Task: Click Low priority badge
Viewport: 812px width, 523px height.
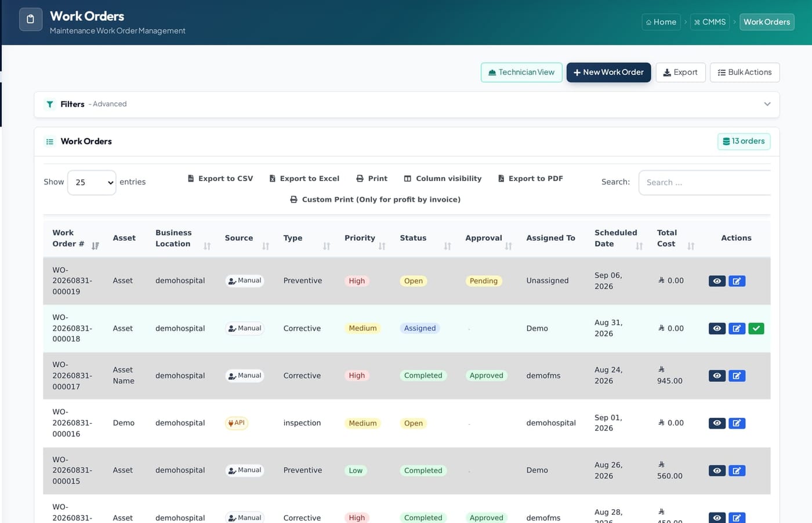Action: pos(356,471)
